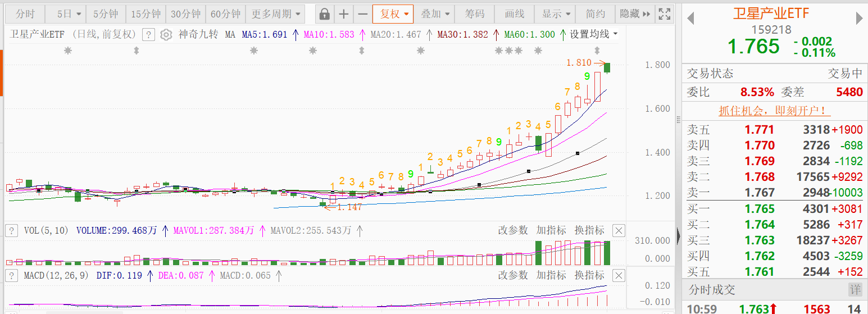This screenshot has height=314, width=868.
Task: Go to previous stock using left arrow
Action: 691,19
